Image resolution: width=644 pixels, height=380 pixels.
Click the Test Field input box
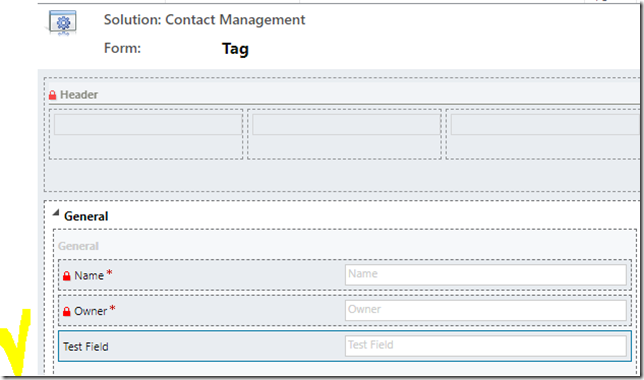[486, 346]
